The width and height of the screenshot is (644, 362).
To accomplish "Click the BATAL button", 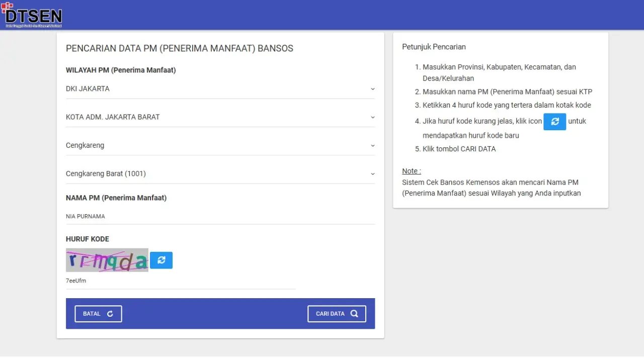I will 98,314.
